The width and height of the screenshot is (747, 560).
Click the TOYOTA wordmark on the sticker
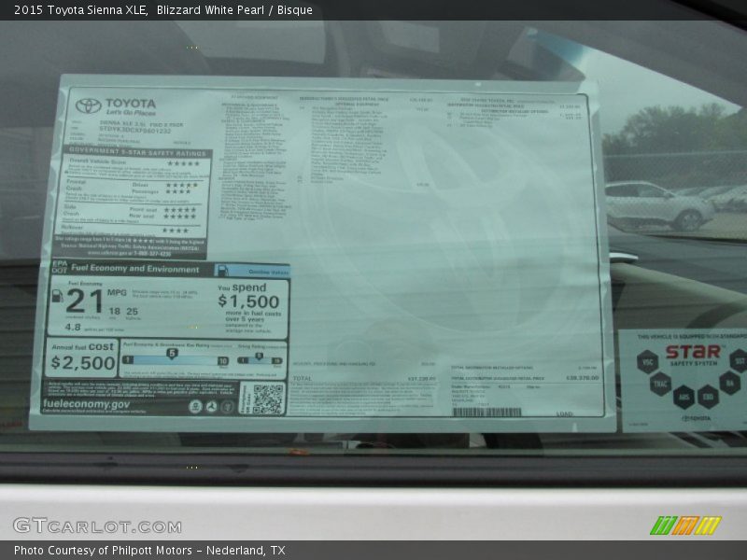point(131,104)
